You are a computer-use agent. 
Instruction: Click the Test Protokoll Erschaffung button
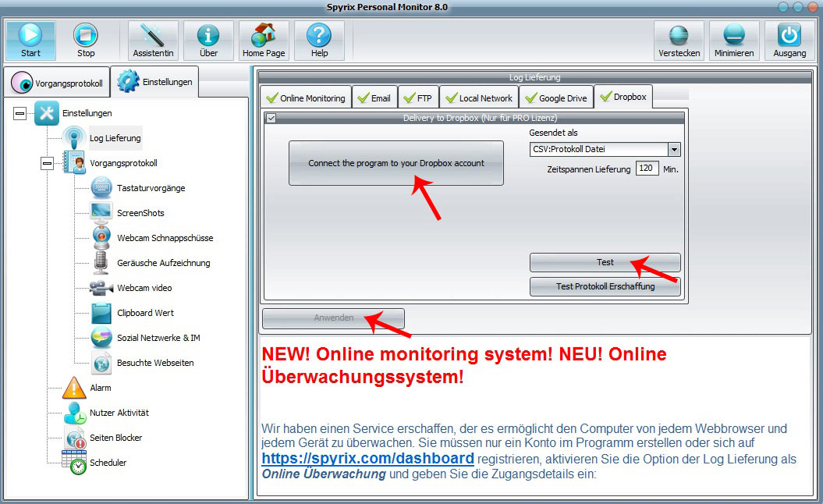(605, 286)
